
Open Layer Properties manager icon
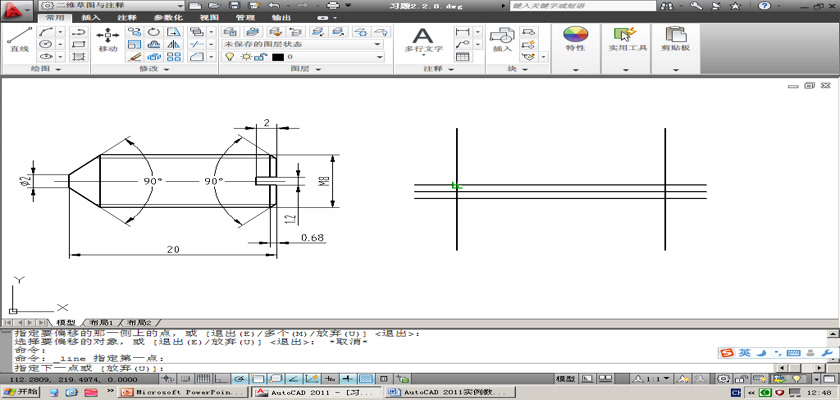pyautogui.click(x=230, y=32)
